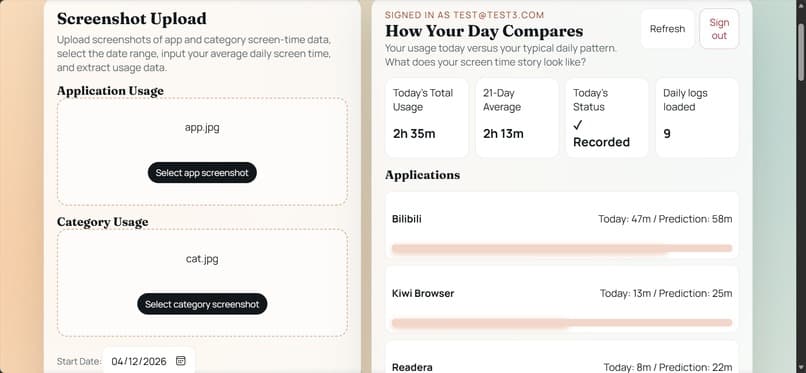
Task: Open the Today's Total Usage card
Action: point(427,118)
